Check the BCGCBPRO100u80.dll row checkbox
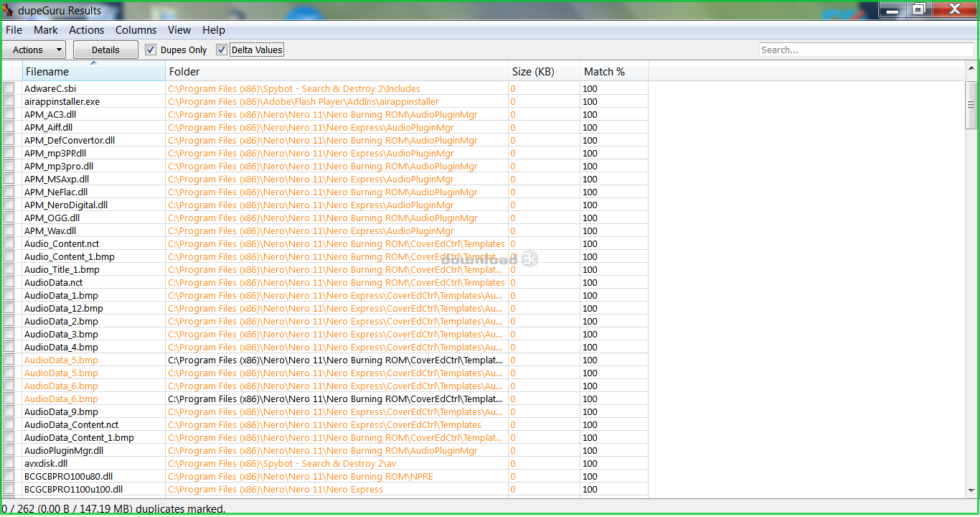Screen dimensions: 980x517 pos(9,476)
